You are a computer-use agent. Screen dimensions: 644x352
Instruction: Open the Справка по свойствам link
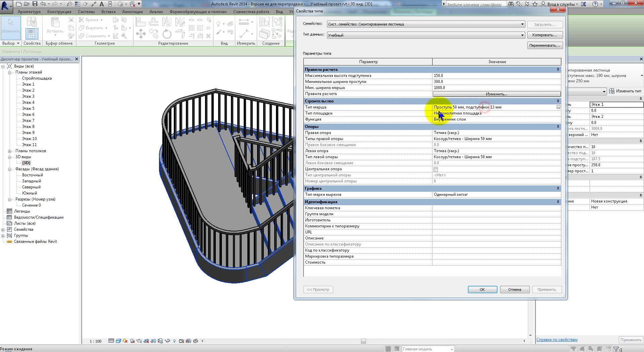557,340
